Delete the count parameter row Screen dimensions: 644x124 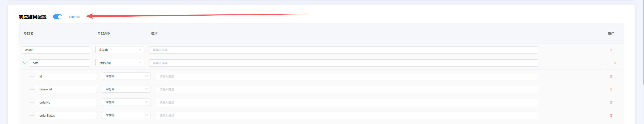click(x=611, y=50)
